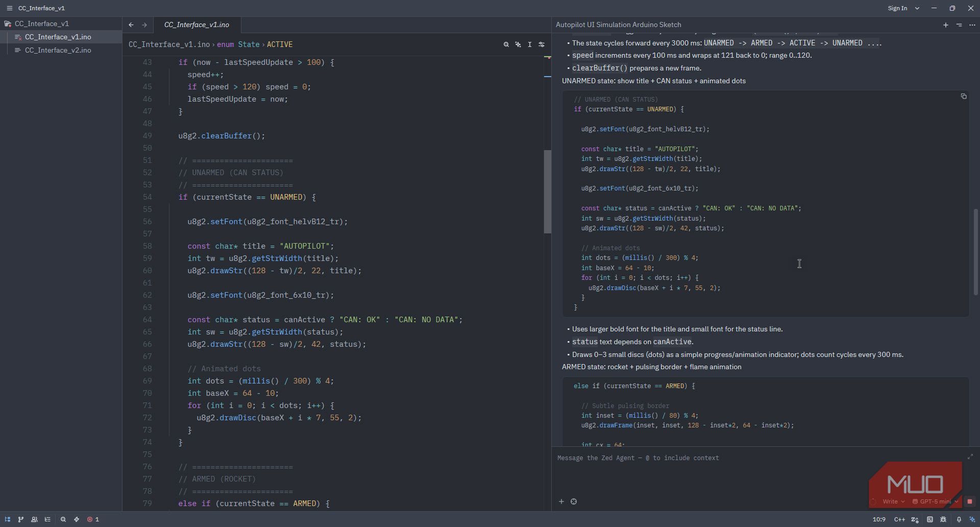The height and width of the screenshot is (527, 980).
Task: Toggle the collaboration panel in status bar
Action: click(34, 519)
